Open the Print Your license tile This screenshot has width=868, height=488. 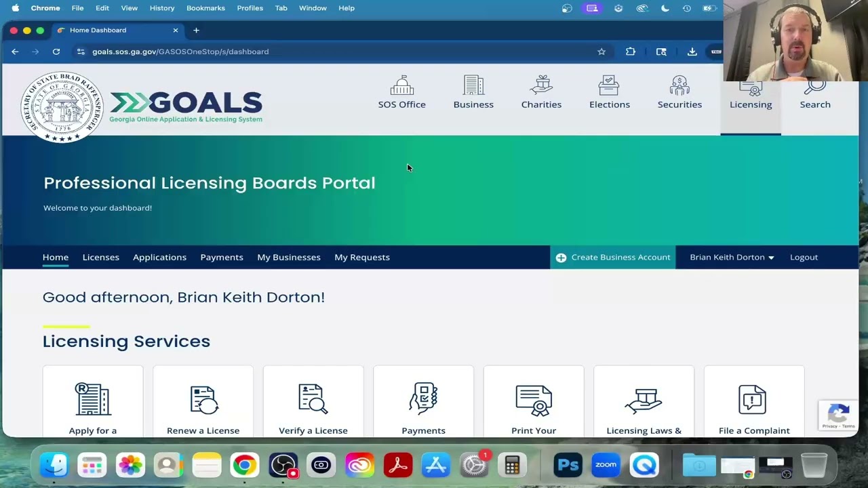pyautogui.click(x=534, y=401)
